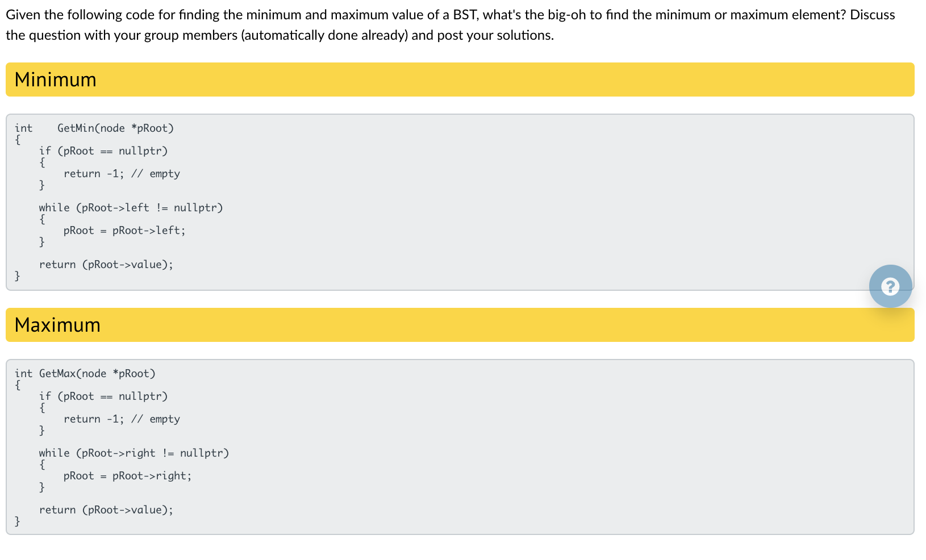
Task: Select the pRoot = pRoot->left assignment line
Action: 124,230
